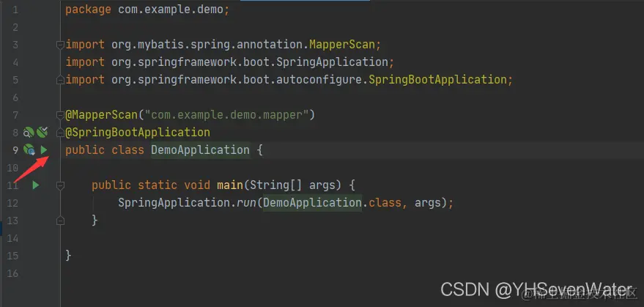Click the '.class' keyword on line 12

pos(385,203)
